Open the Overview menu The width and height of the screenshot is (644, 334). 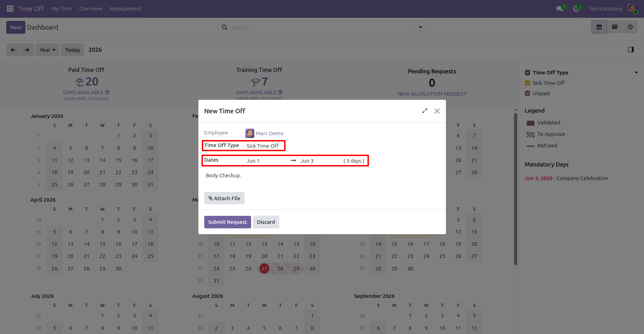(x=91, y=9)
